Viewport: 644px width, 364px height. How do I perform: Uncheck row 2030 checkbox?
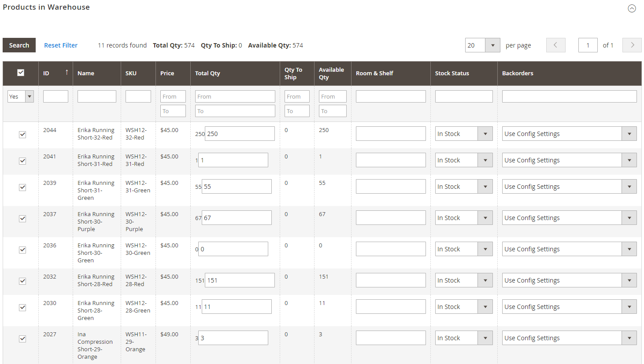click(22, 307)
